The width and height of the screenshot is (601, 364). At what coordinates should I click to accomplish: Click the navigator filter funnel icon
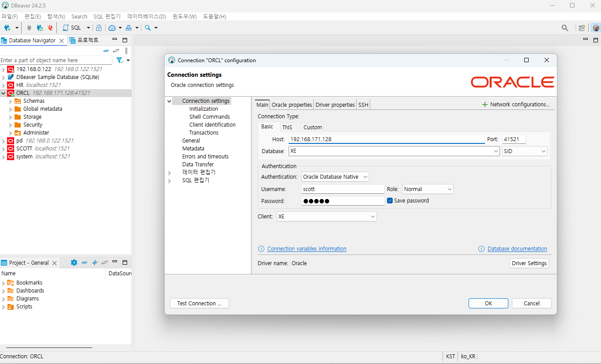[x=119, y=60]
